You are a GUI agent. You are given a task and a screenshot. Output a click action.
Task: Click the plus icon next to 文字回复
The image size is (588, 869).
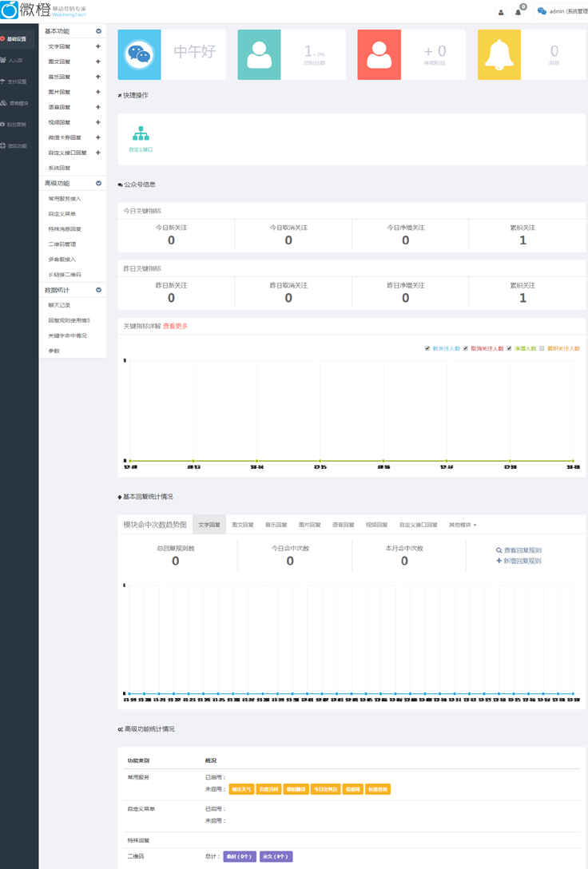click(98, 47)
